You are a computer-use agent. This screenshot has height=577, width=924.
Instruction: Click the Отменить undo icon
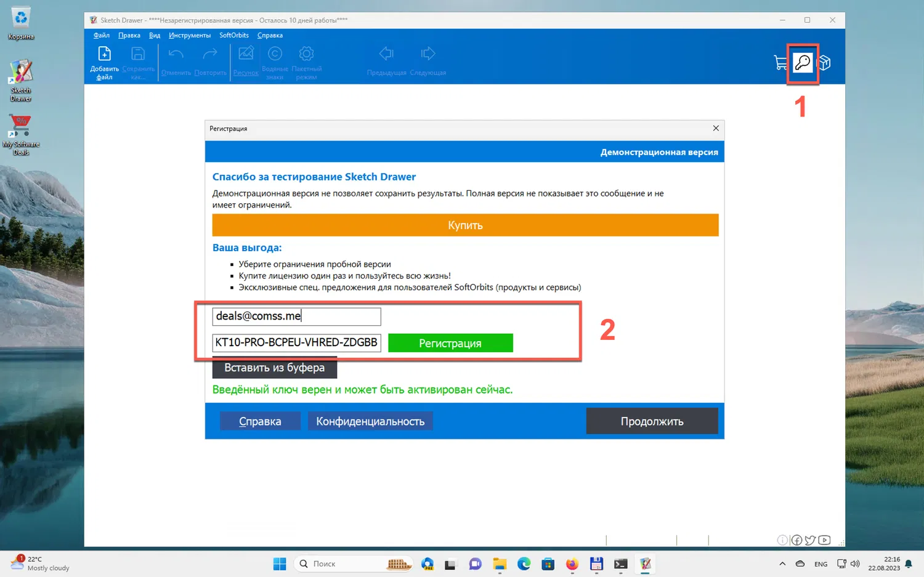pyautogui.click(x=176, y=62)
